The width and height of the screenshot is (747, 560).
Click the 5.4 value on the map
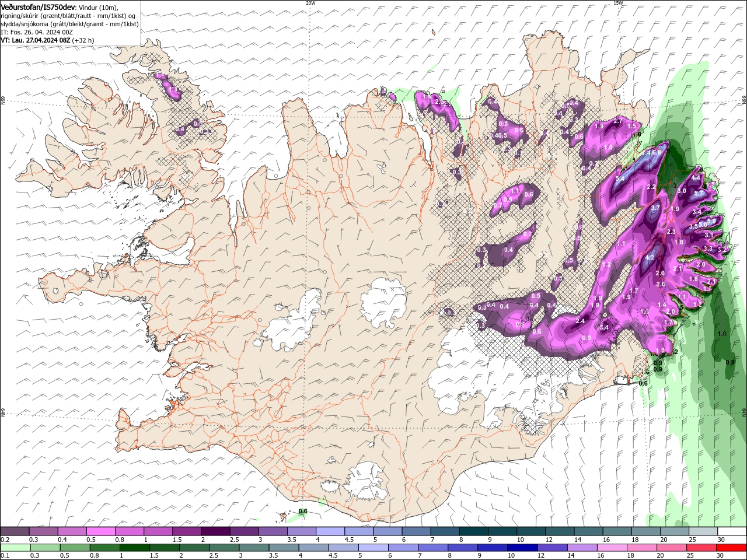(x=620, y=178)
